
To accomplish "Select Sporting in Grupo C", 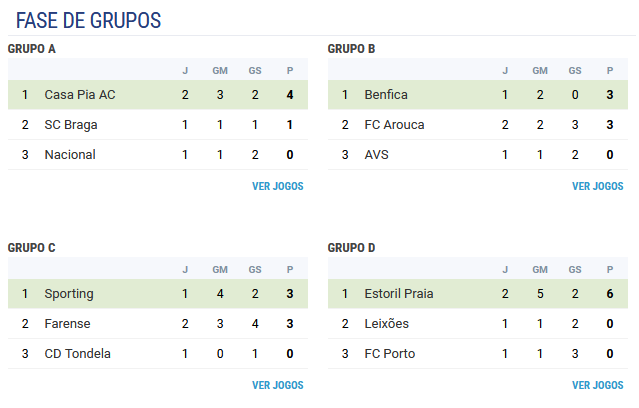I will coord(158,293).
